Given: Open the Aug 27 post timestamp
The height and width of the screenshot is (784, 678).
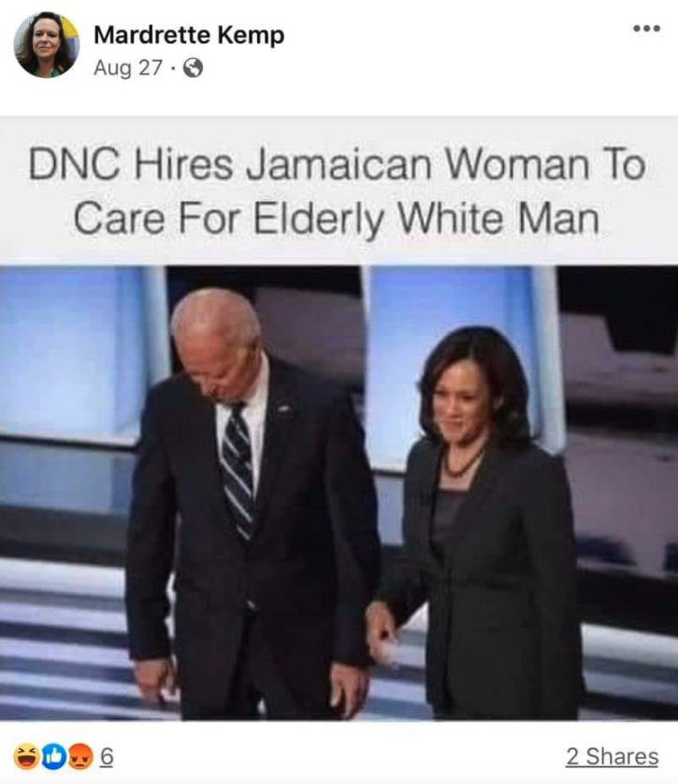Looking at the screenshot, I should coord(128,68).
